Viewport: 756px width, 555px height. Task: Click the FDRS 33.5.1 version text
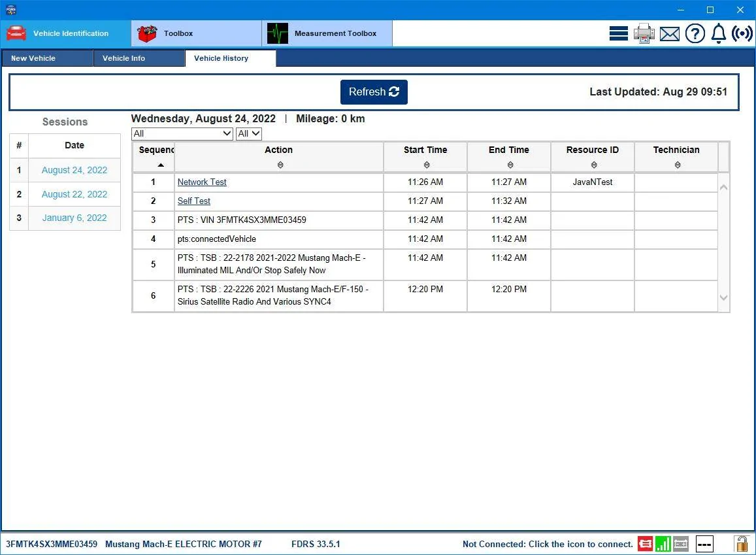tap(316, 544)
